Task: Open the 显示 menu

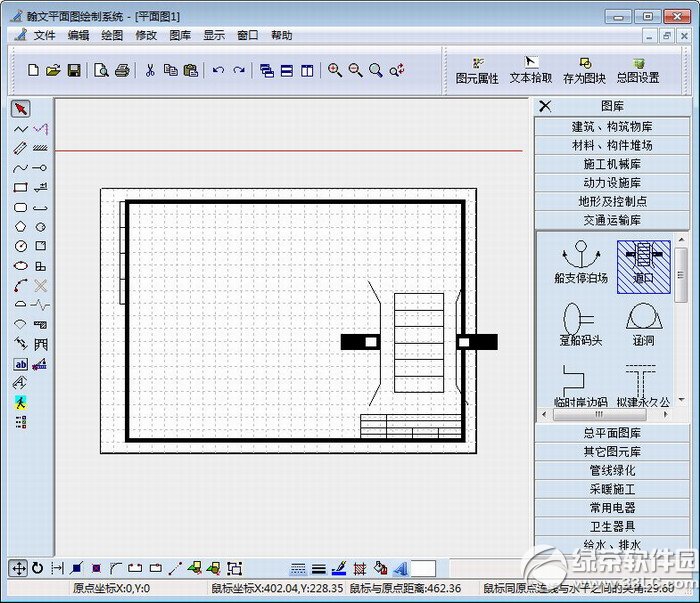Action: pos(214,35)
